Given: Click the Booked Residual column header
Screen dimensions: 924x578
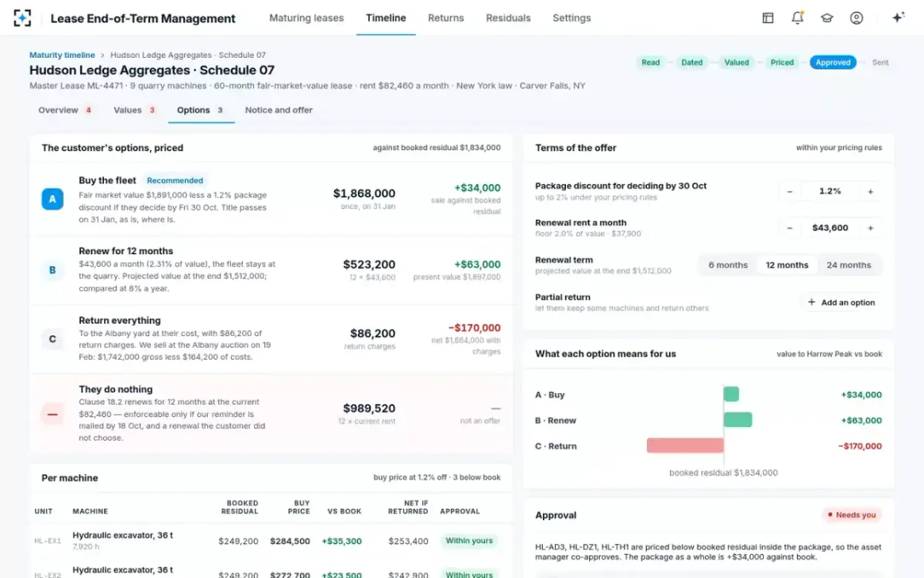Looking at the screenshot, I should coord(239,507).
